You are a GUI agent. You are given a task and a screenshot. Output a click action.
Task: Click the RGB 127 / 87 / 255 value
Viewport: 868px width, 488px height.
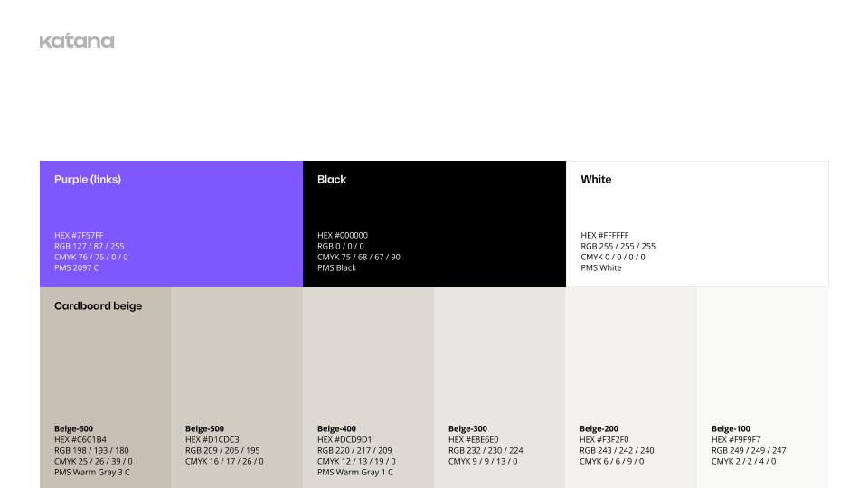click(x=90, y=247)
